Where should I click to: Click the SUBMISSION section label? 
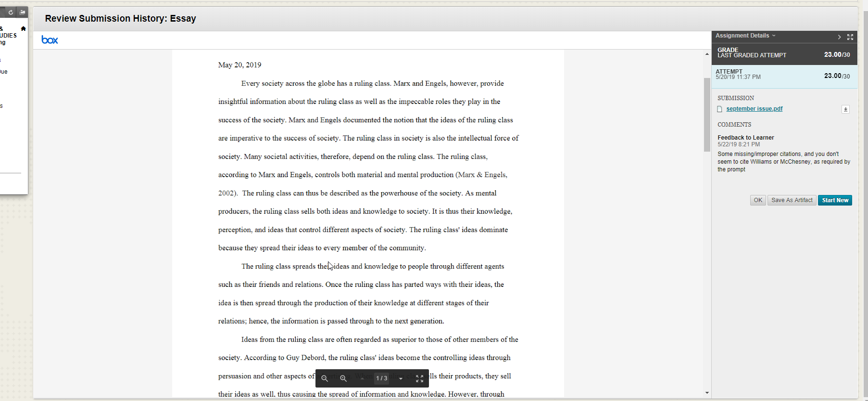736,98
